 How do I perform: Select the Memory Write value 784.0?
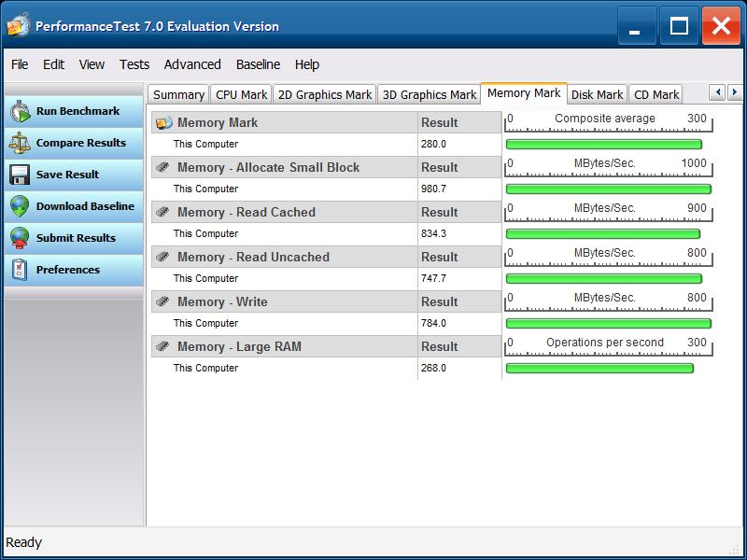[x=433, y=323]
